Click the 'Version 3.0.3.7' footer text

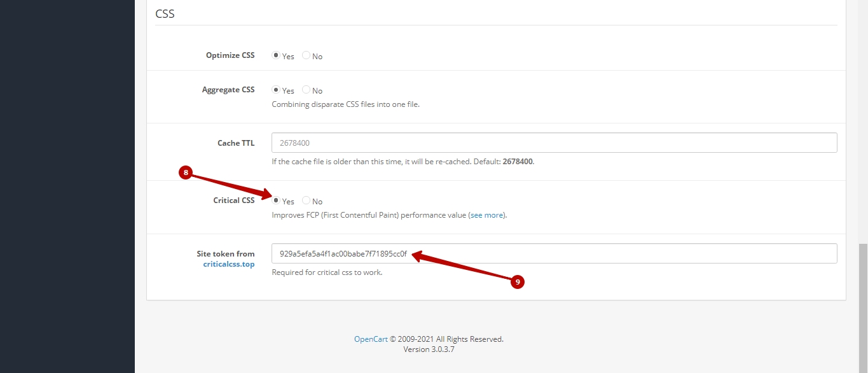pyautogui.click(x=429, y=349)
